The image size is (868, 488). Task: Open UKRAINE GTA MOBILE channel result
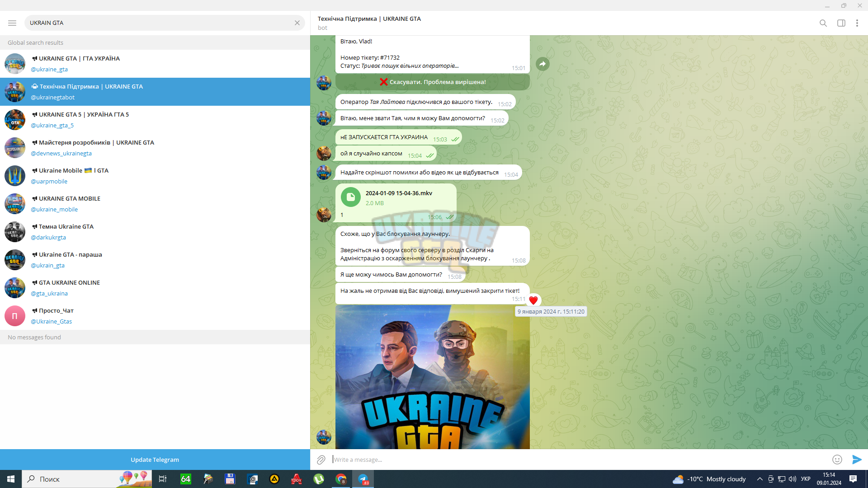155,204
